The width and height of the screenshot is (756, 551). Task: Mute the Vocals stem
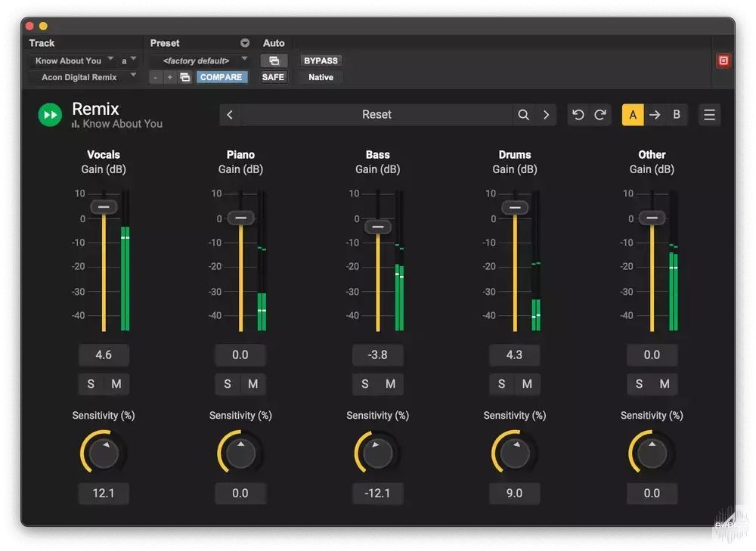(x=116, y=384)
